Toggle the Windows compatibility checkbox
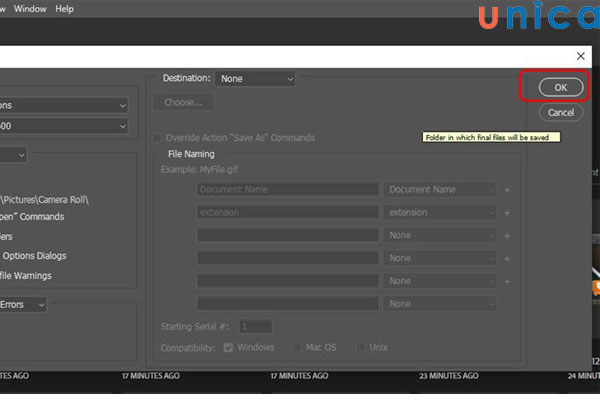600x400 pixels. tap(229, 347)
